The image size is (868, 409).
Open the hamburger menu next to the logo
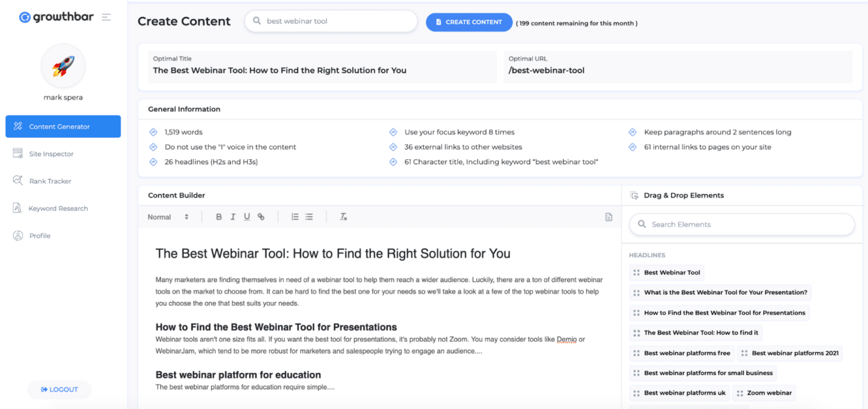106,16
